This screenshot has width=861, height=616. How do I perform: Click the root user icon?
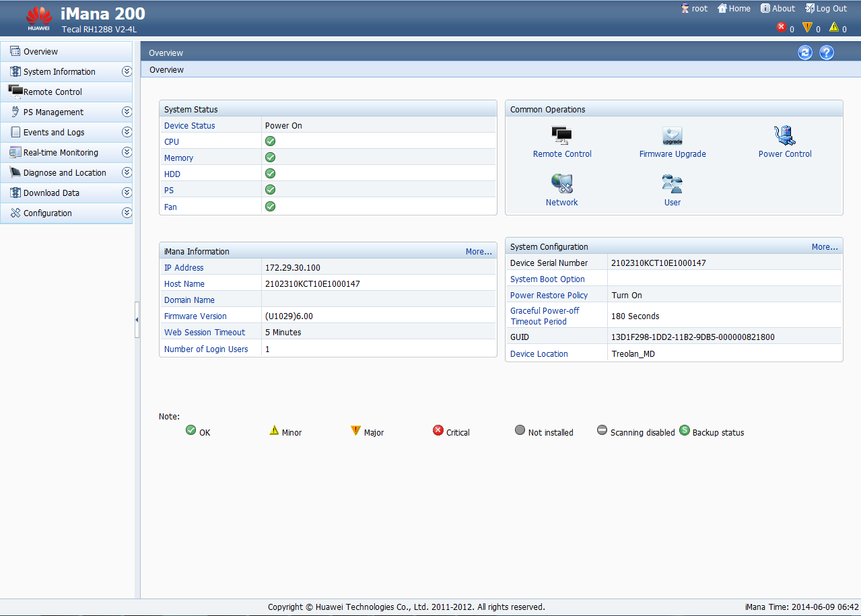[x=685, y=8]
